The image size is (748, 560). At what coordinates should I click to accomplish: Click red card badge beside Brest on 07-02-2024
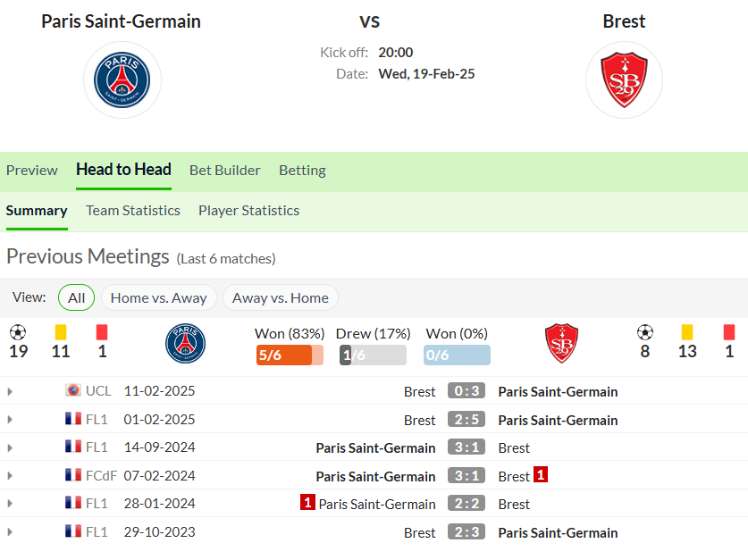tap(541, 474)
